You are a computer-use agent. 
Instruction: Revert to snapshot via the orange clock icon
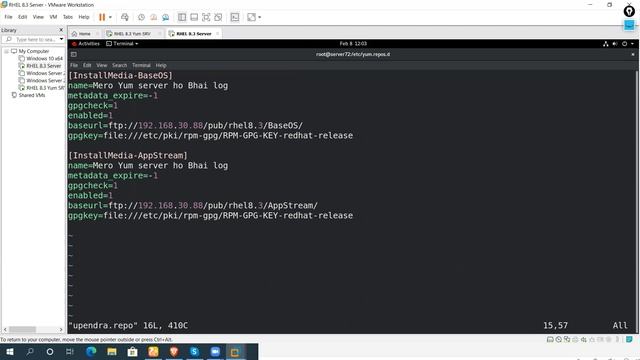click(x=153, y=17)
